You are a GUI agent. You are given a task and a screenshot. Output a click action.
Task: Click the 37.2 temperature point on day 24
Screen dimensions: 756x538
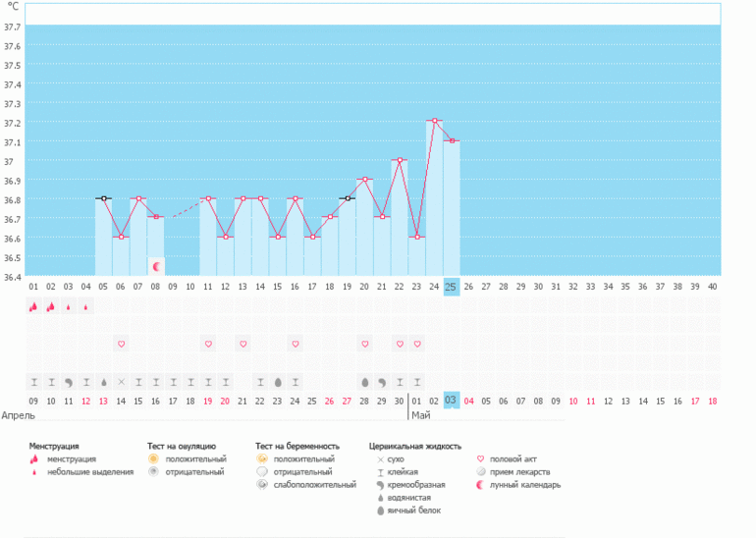434,121
